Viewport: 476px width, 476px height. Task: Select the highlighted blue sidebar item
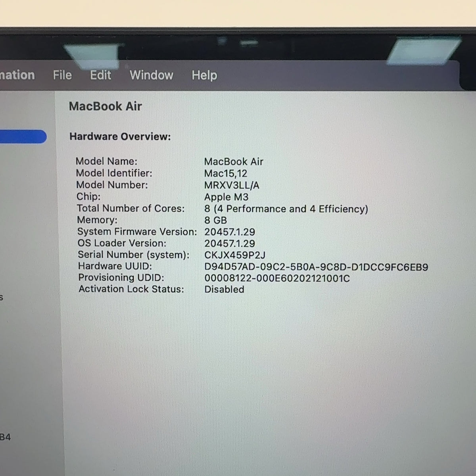pyautogui.click(x=23, y=136)
